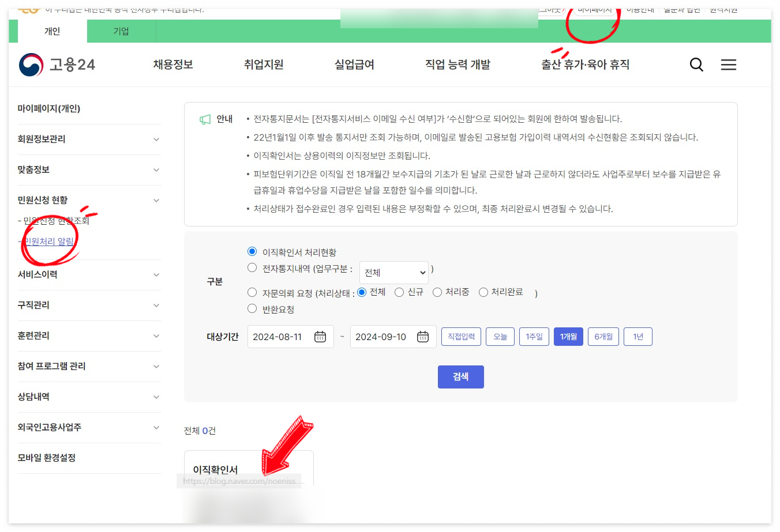
Task: Open the 업무구분 전체 dropdown
Action: point(394,271)
